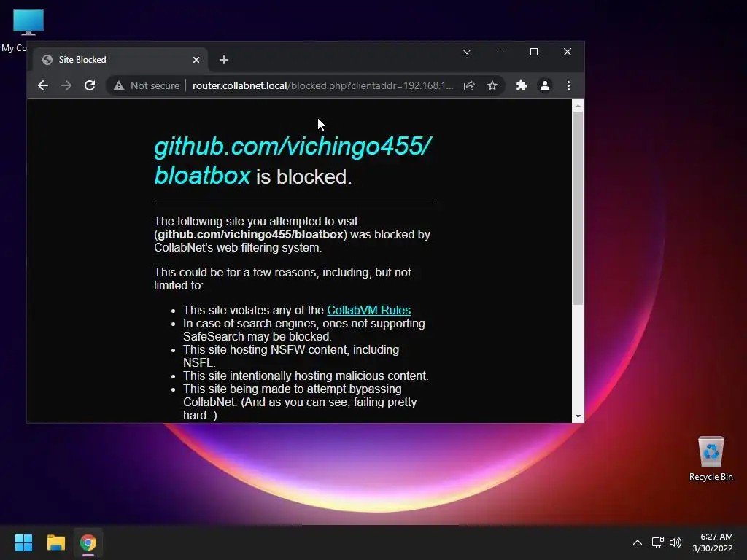Click 'This site being made to attempt bypassing'
The height and width of the screenshot is (560, 747).
(293, 389)
